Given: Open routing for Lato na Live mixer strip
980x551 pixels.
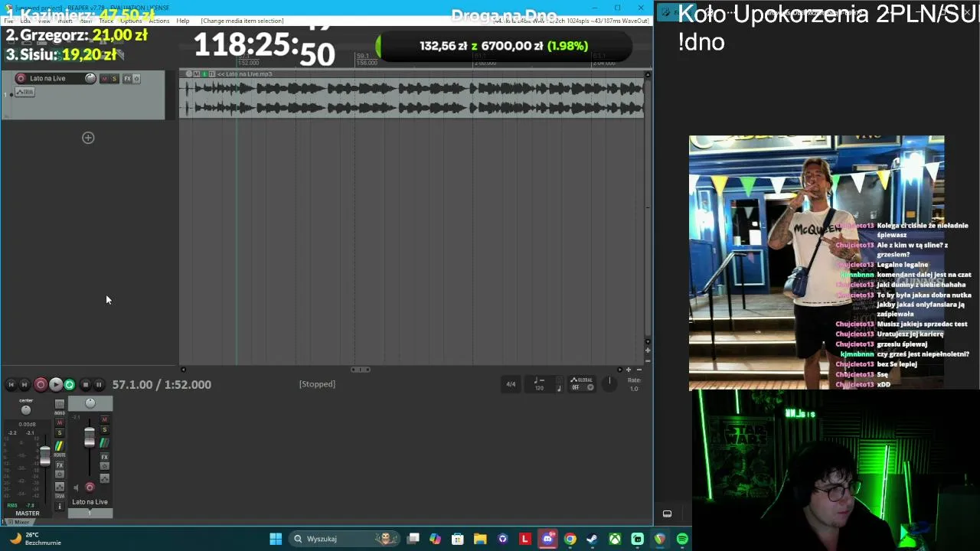Looking at the screenshot, I should point(105,443).
